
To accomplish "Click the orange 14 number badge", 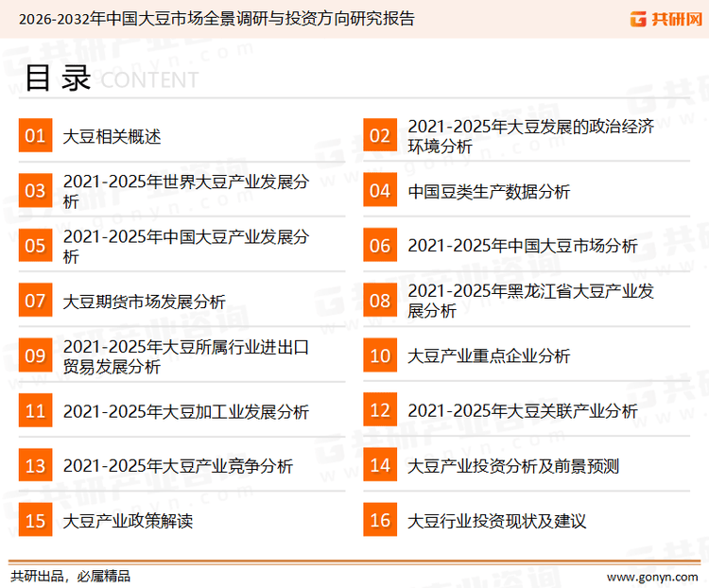I will (x=380, y=465).
